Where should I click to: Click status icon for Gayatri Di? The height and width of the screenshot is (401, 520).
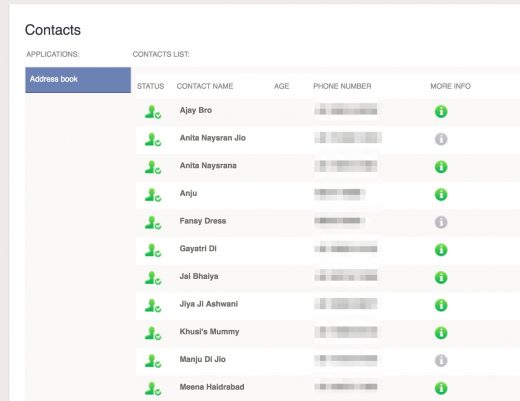[x=153, y=250]
